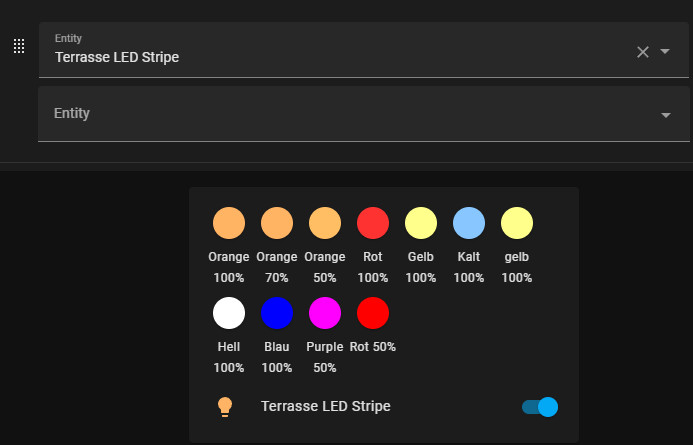Apply the Purple 50% color preset
This screenshot has width=693, height=445.
325,313
